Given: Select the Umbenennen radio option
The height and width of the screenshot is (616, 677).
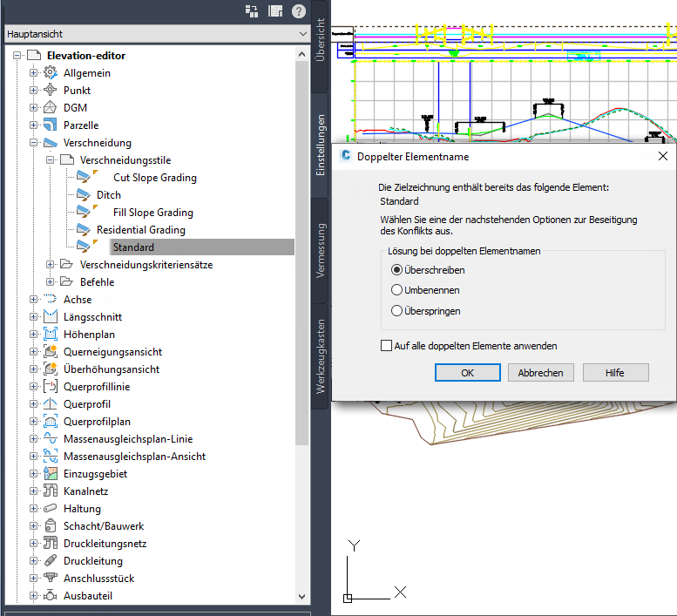Looking at the screenshot, I should point(396,289).
